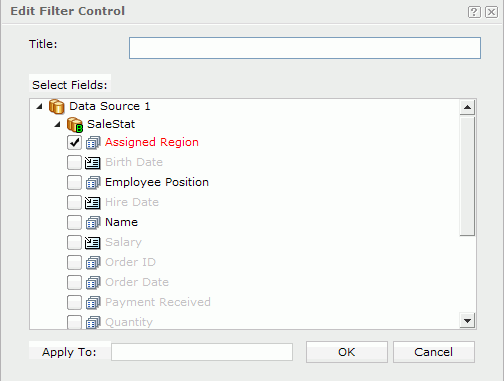
Task: Click the scroll down arrow in fields list
Action: [467, 321]
